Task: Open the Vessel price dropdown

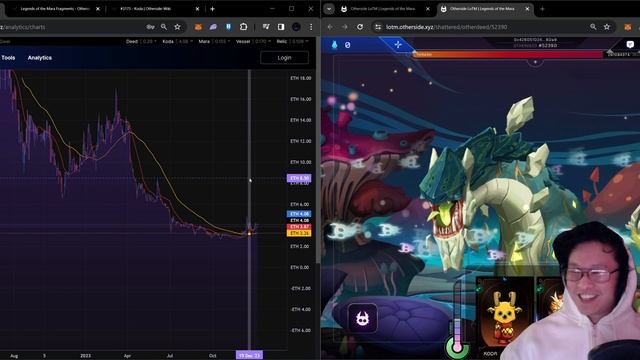Action: pyautogui.click(x=253, y=41)
